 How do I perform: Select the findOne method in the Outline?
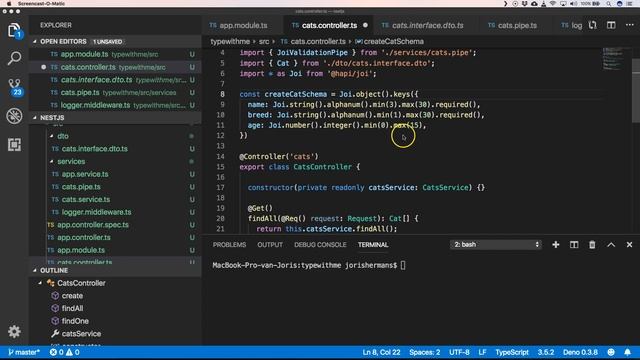pos(75,321)
